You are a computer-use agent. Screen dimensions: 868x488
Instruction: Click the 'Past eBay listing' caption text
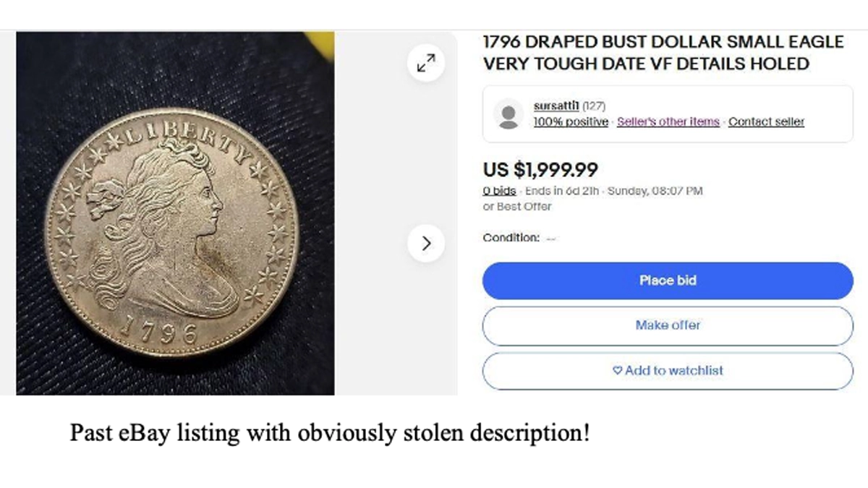[329, 433]
